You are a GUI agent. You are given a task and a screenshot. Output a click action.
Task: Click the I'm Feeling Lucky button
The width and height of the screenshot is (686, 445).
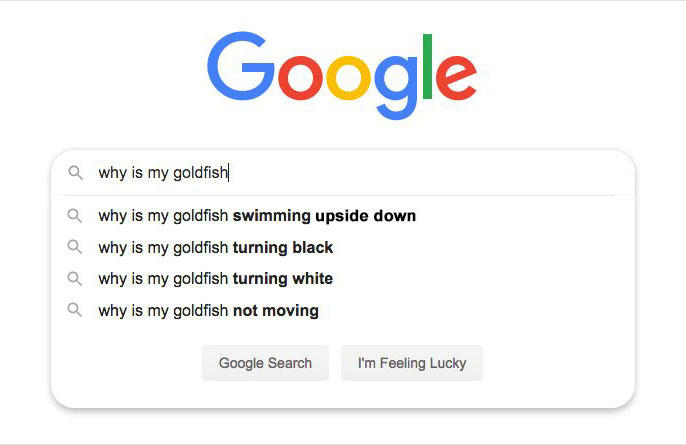point(412,363)
